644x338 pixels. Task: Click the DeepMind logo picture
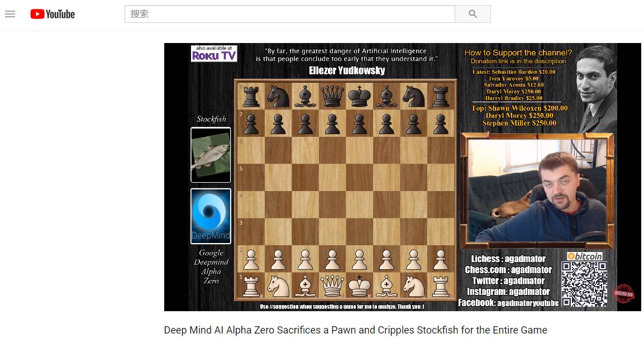[211, 216]
